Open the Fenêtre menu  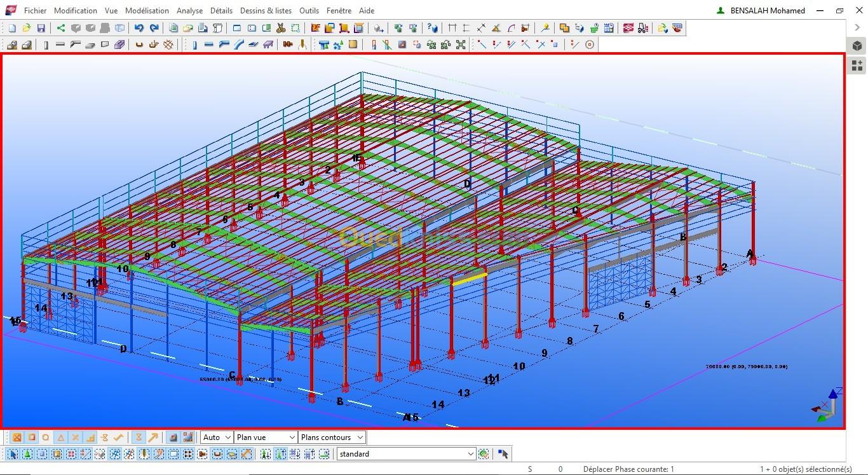coord(339,11)
